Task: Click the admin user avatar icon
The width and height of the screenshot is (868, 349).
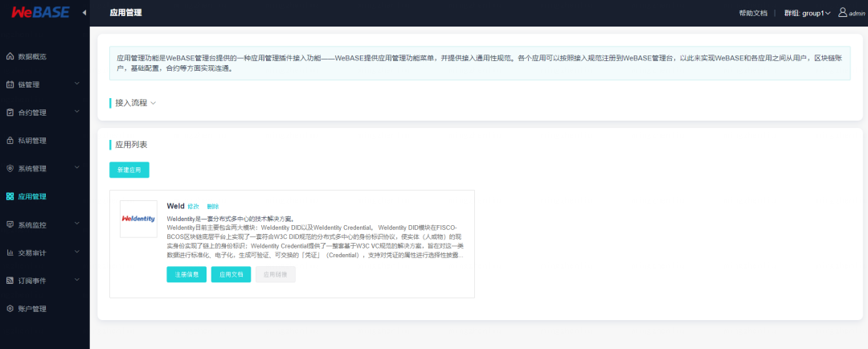Action: (x=842, y=12)
